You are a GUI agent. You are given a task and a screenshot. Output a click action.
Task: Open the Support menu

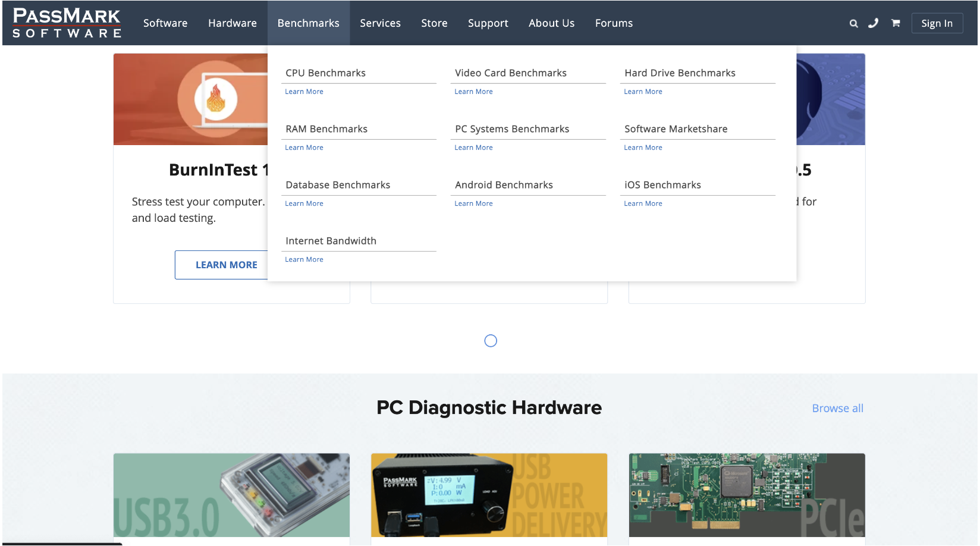488,23
